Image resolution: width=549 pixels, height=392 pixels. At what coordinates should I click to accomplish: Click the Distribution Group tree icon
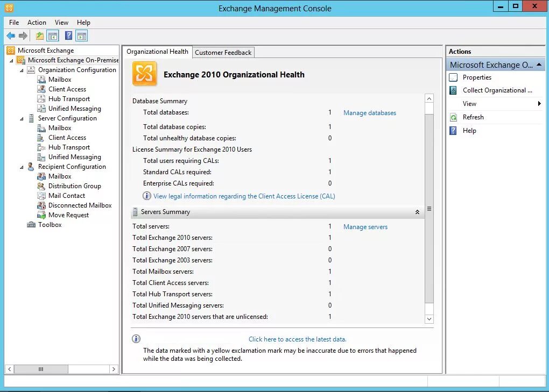(41, 186)
